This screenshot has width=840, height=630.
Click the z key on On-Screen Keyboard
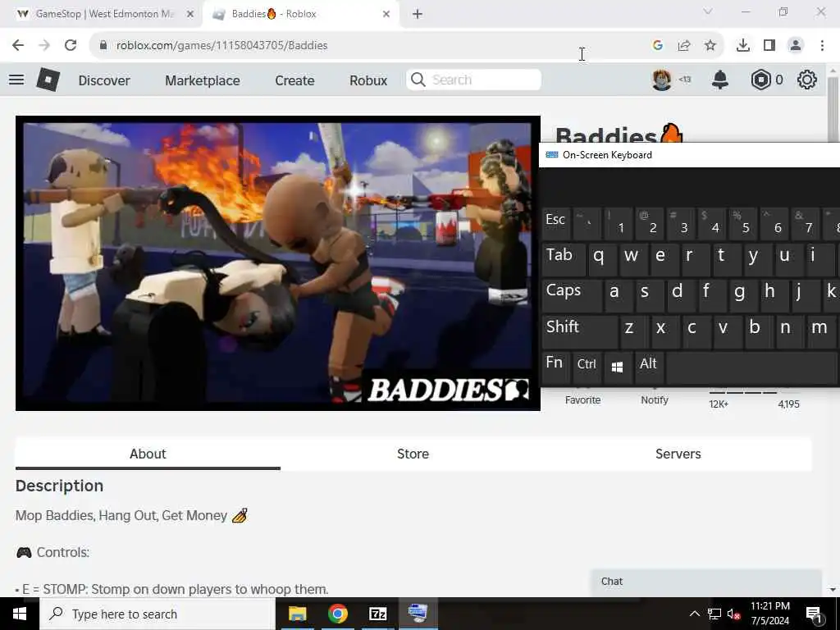(x=634, y=331)
